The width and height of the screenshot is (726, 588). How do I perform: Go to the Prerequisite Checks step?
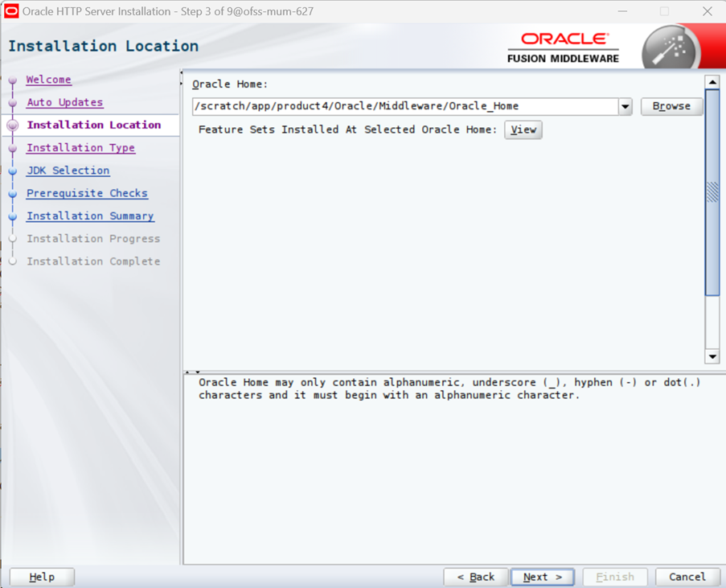[87, 193]
